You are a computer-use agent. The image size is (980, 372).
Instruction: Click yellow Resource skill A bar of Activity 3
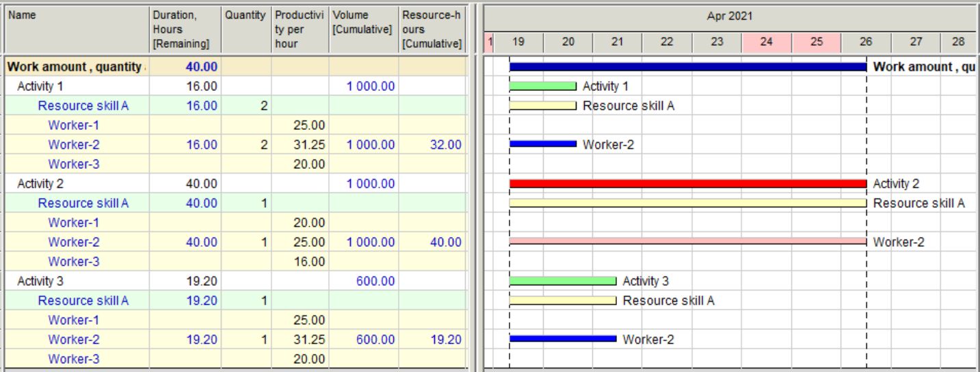[563, 300]
